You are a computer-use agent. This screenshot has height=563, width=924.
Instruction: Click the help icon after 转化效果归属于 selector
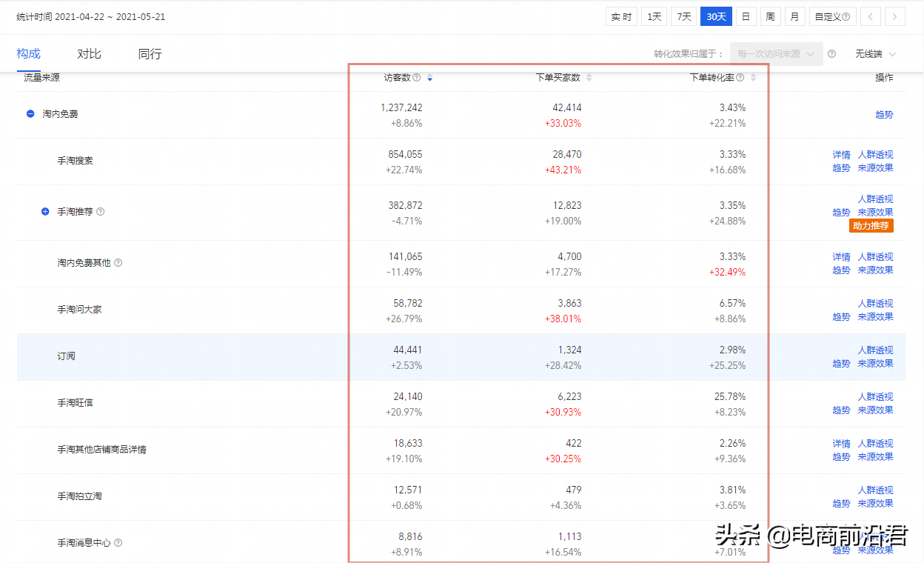click(x=831, y=53)
